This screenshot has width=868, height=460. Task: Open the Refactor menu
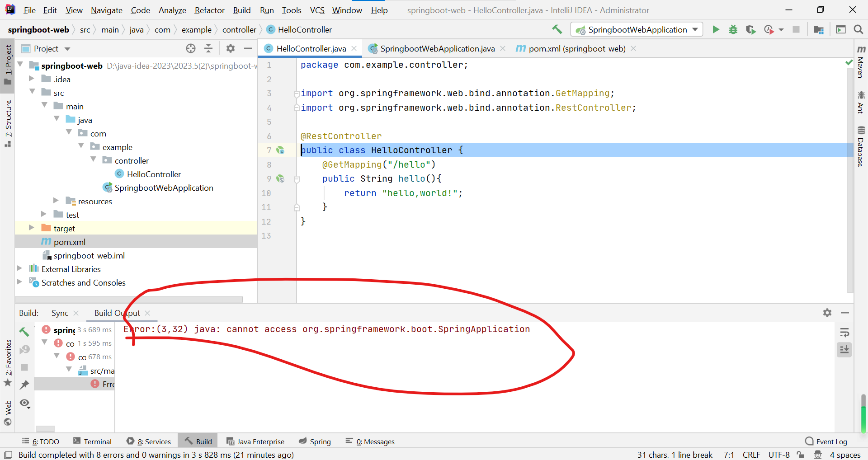209,10
